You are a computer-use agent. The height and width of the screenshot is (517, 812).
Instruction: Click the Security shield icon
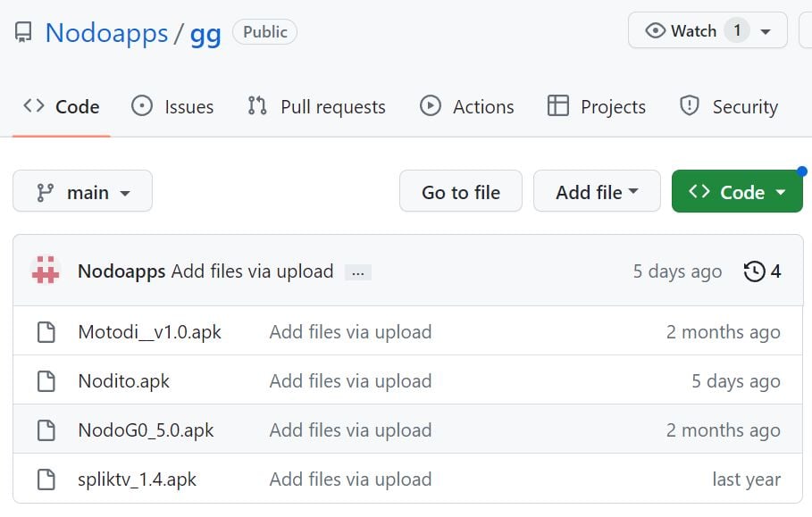[x=690, y=105]
